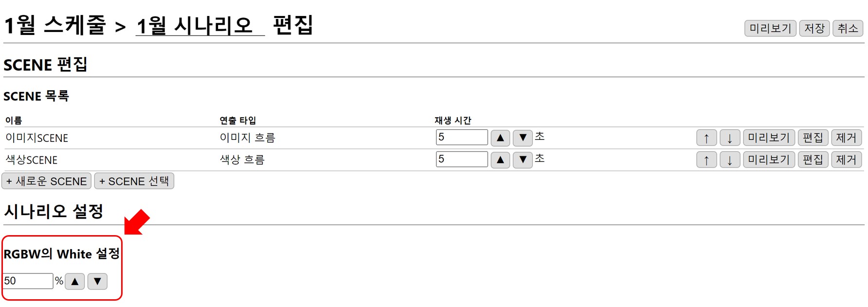The image size is (868, 307).
Task: Click the RGBW White percent input field
Action: [x=28, y=281]
